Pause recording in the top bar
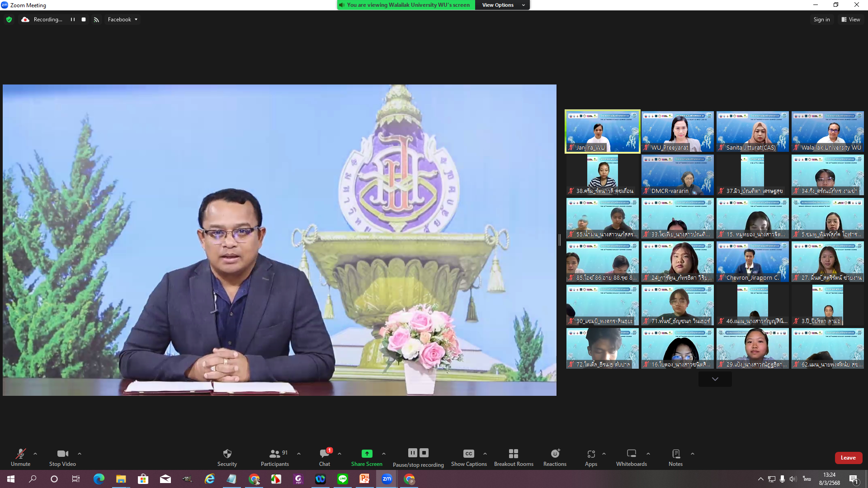 coord(72,19)
